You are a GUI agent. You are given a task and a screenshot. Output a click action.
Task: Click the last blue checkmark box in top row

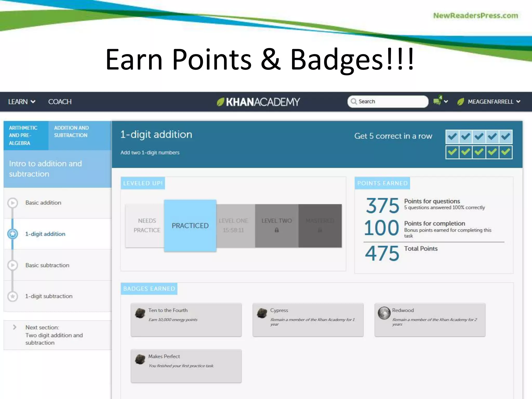coord(506,137)
